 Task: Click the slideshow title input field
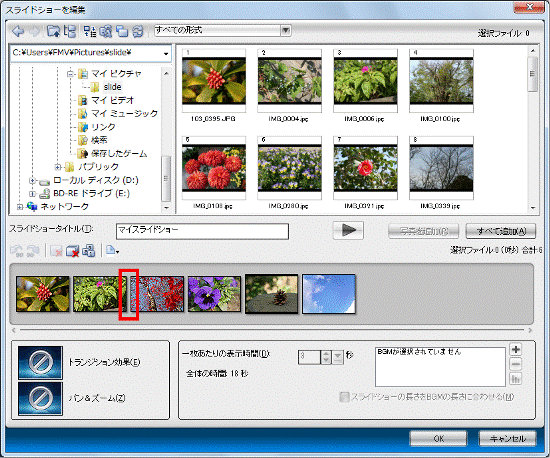point(202,231)
